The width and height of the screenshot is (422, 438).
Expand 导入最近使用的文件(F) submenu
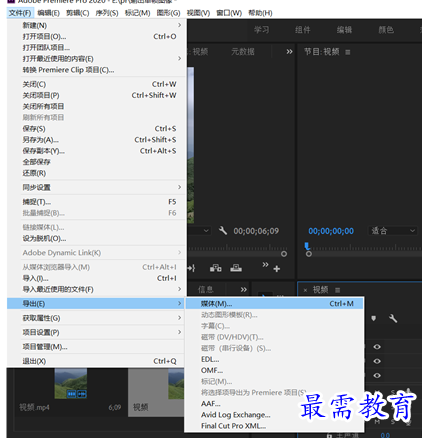pyautogui.click(x=97, y=289)
